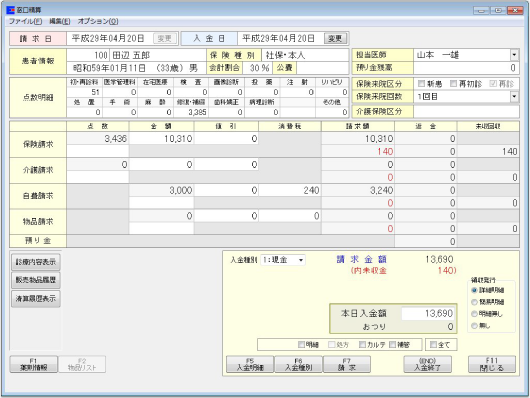
Task: Click the disabled F2 物品リスト button
Action: [x=82, y=364]
